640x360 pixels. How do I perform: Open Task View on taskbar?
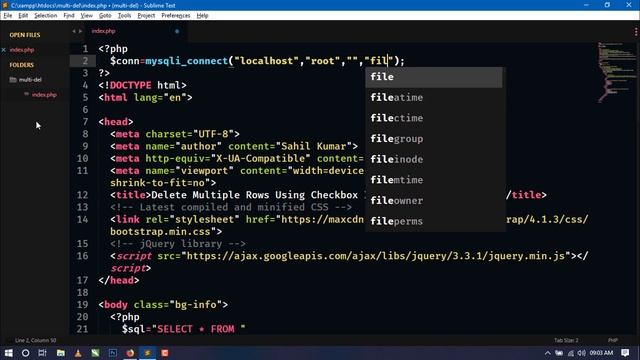click(x=42, y=353)
